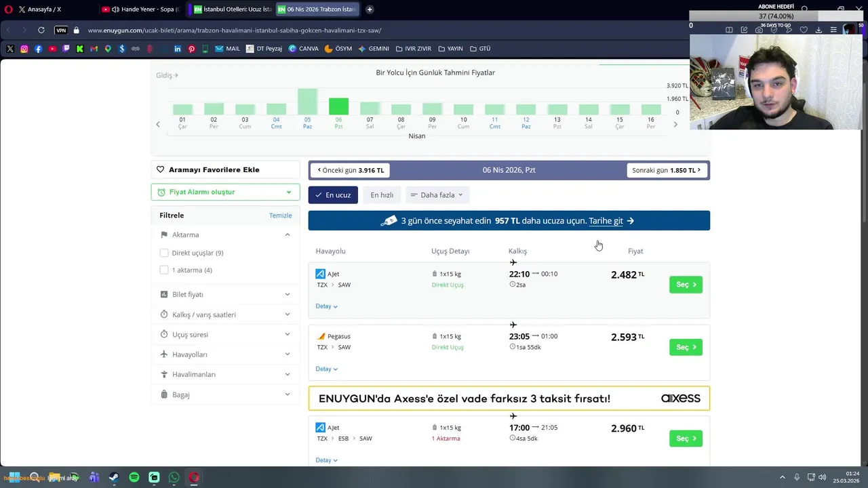Open the LinkedIn bookmark icon
The height and width of the screenshot is (488, 868).
click(178, 49)
